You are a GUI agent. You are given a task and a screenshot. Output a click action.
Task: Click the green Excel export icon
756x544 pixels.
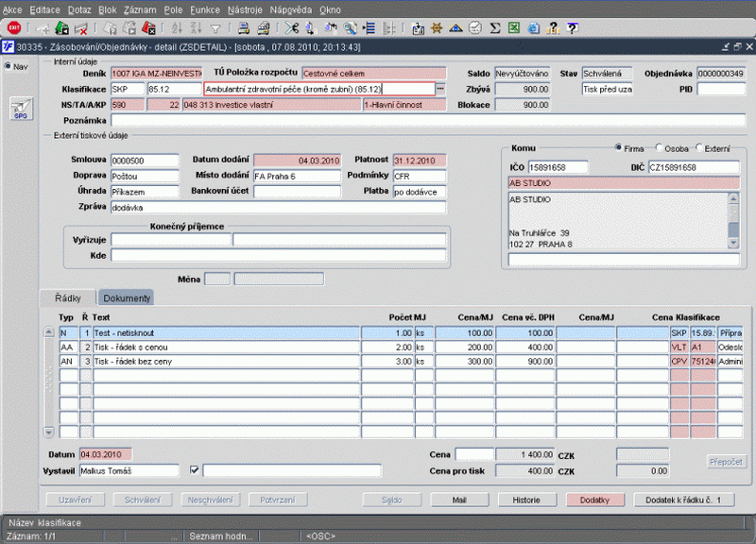(x=514, y=28)
